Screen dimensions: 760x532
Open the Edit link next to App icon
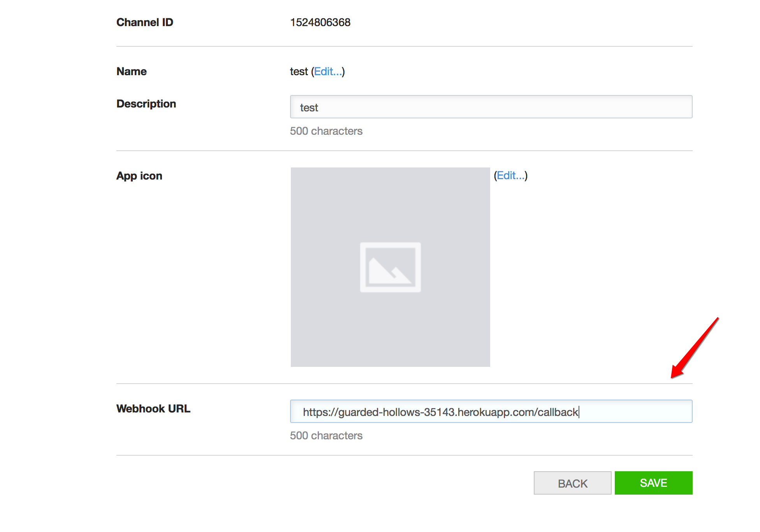coord(510,175)
